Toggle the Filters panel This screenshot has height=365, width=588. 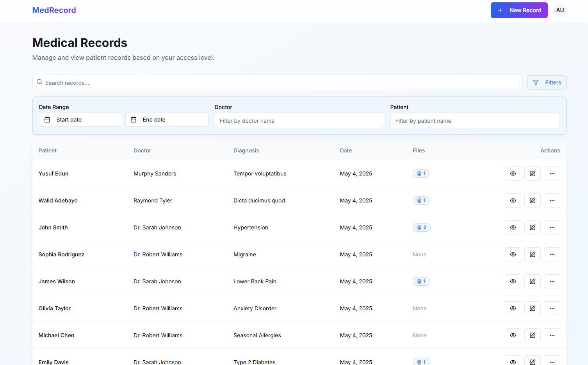pos(547,82)
